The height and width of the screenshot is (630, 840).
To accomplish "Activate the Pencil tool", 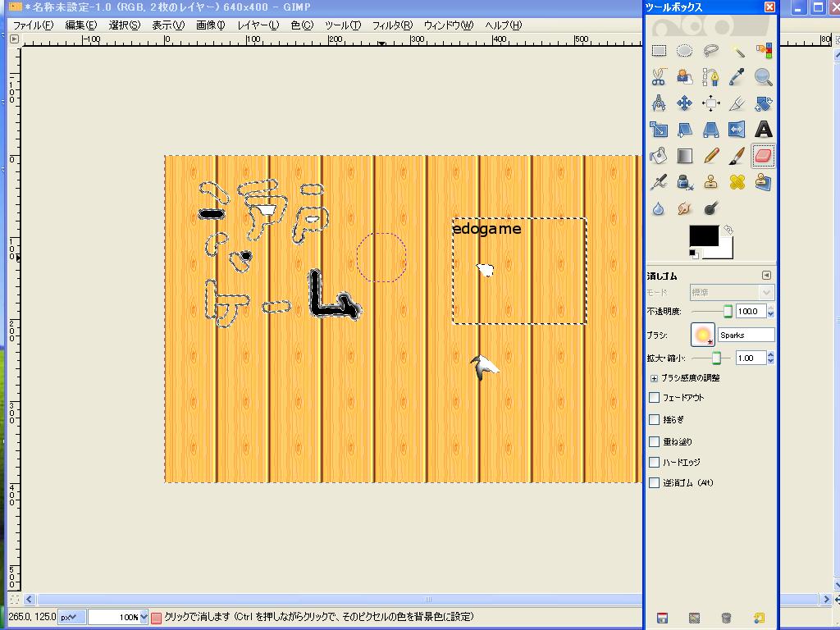I will 711,155.
